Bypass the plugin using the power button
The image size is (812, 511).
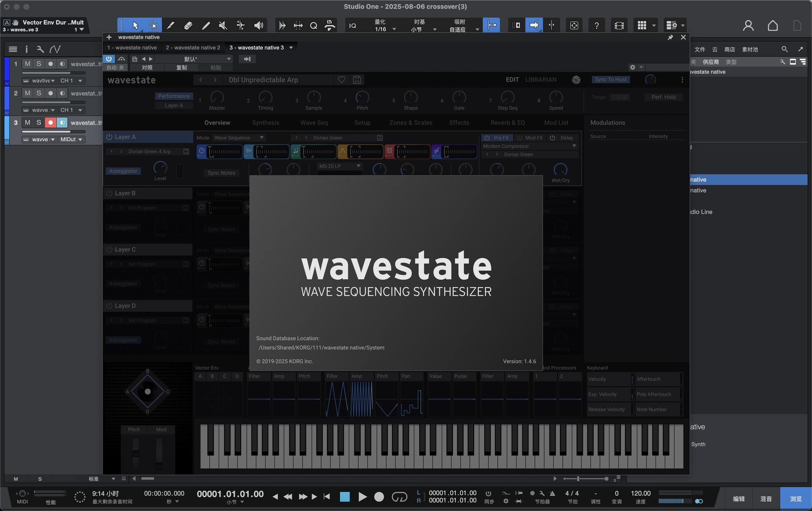(109, 59)
